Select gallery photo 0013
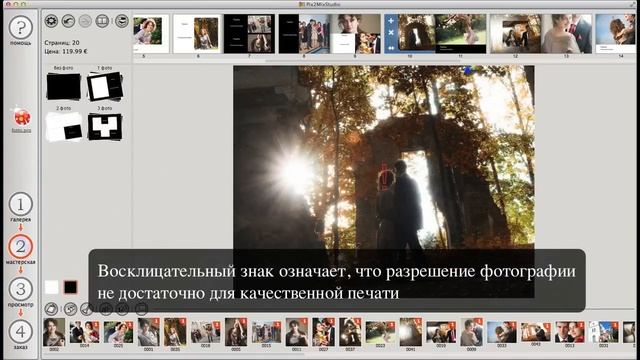Image resolution: width=640 pixels, height=360 pixels. 570,332
